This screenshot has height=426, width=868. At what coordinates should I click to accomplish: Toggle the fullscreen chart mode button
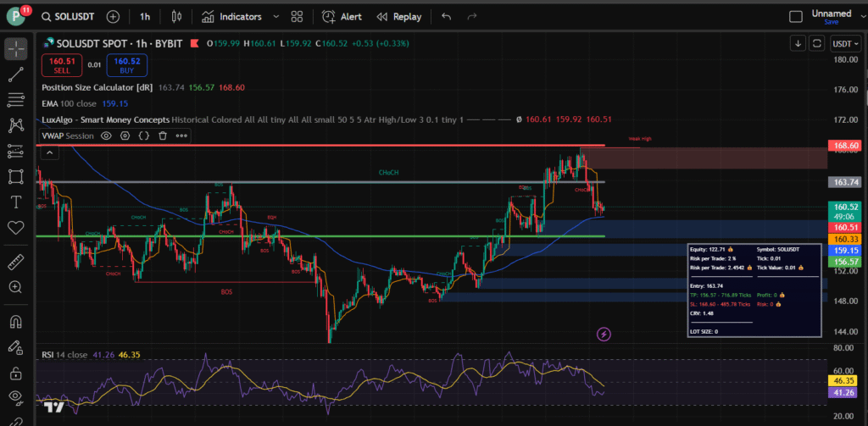816,44
